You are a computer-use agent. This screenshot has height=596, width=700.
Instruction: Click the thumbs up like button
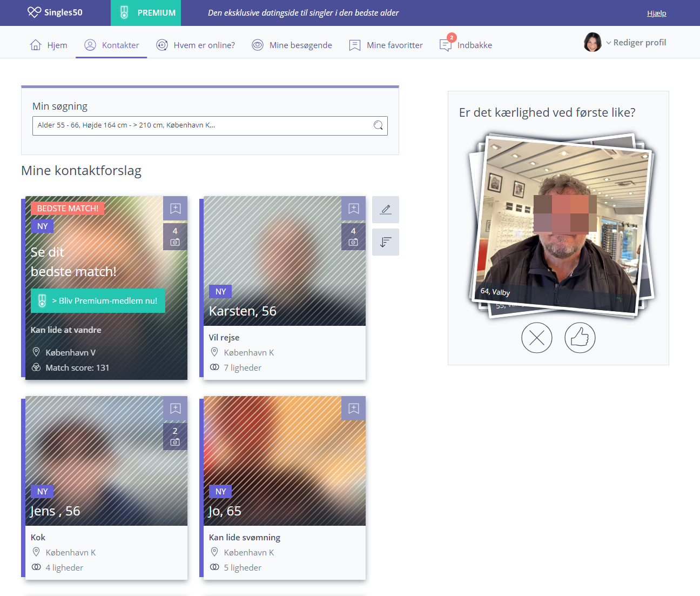(580, 338)
